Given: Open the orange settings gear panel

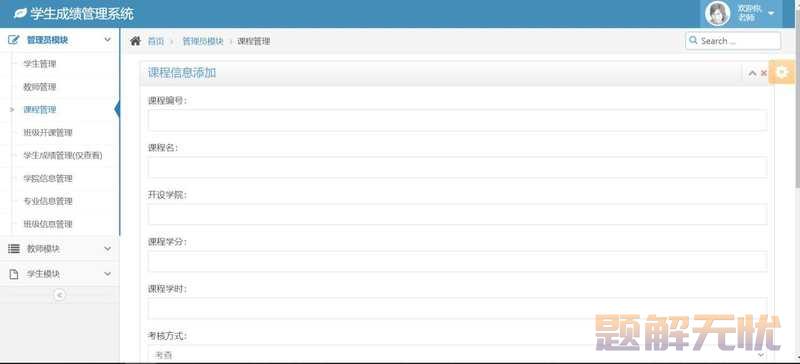Looking at the screenshot, I should pyautogui.click(x=781, y=72).
